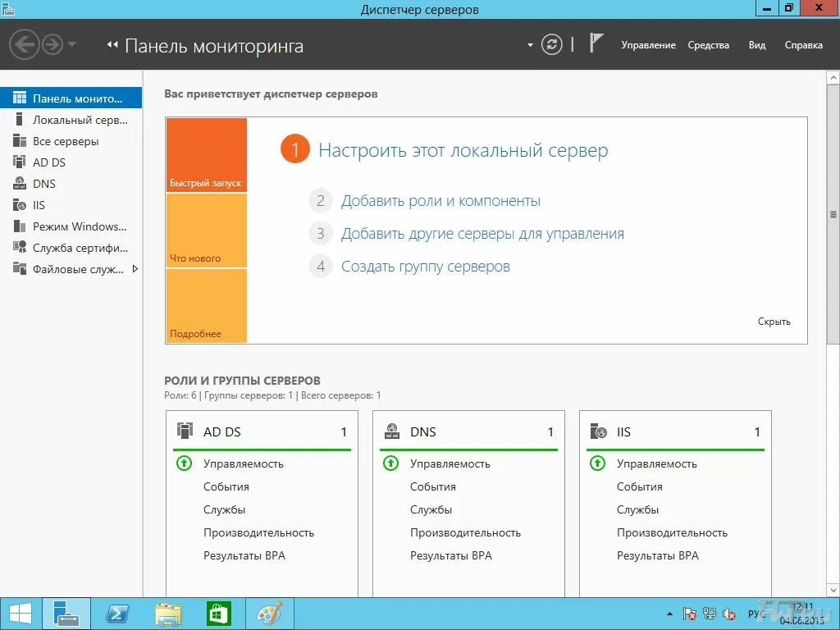
Task: Click the Windows Start button
Action: click(x=21, y=614)
